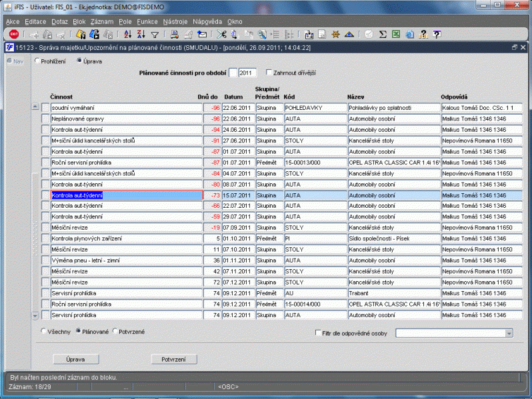Click the scroll up arrow beside the table
Viewport: 532px width, 399px height.
point(35,107)
